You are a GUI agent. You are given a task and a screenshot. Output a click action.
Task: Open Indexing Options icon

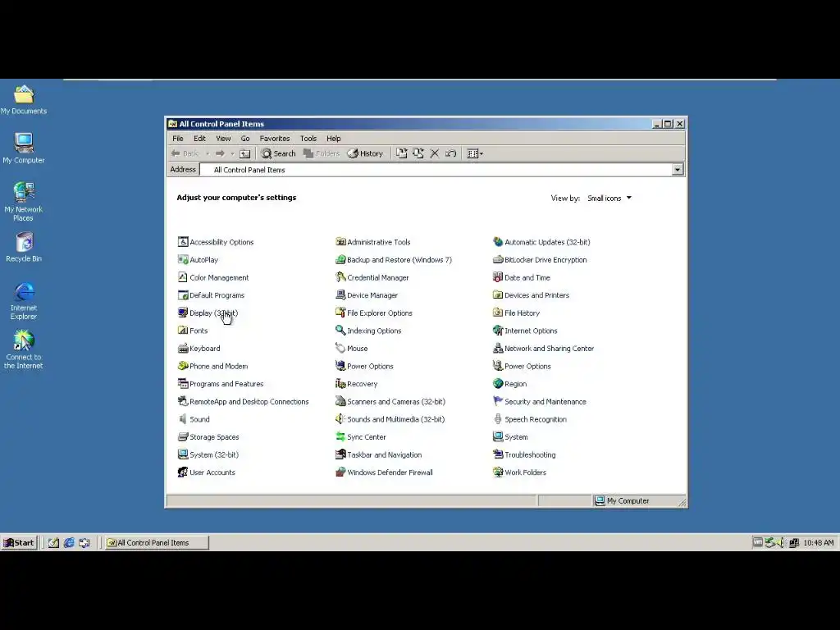(340, 331)
